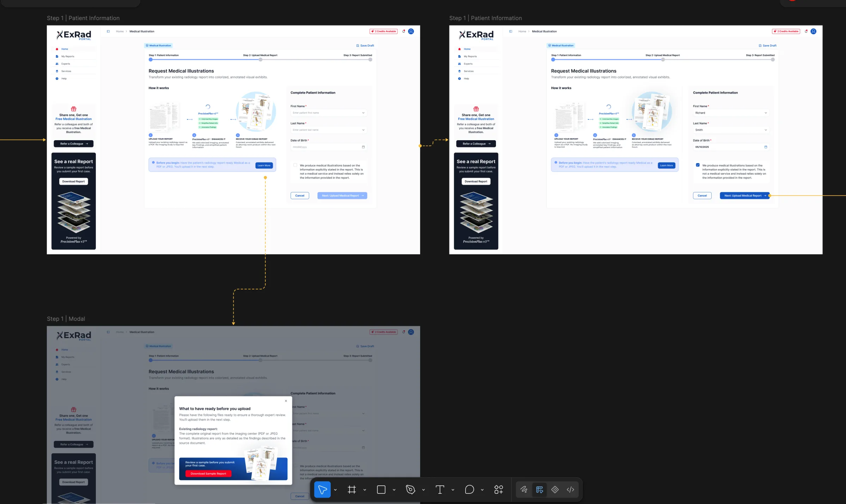The width and height of the screenshot is (846, 504).
Task: Select the Text tool
Action: (x=440, y=490)
